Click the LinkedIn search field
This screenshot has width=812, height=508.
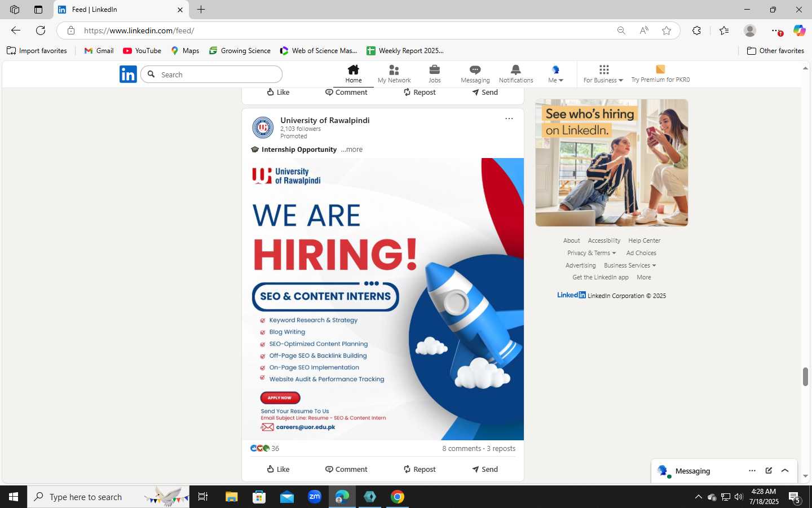click(x=211, y=75)
